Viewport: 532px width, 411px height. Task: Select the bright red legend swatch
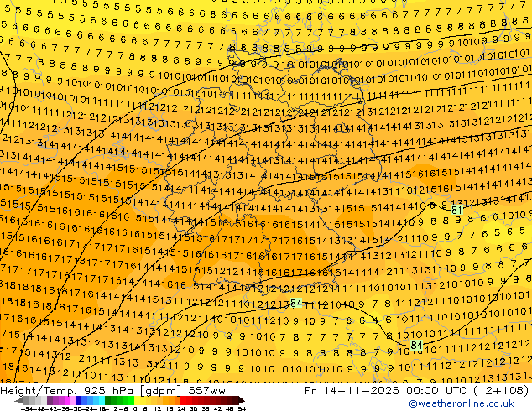(183, 400)
